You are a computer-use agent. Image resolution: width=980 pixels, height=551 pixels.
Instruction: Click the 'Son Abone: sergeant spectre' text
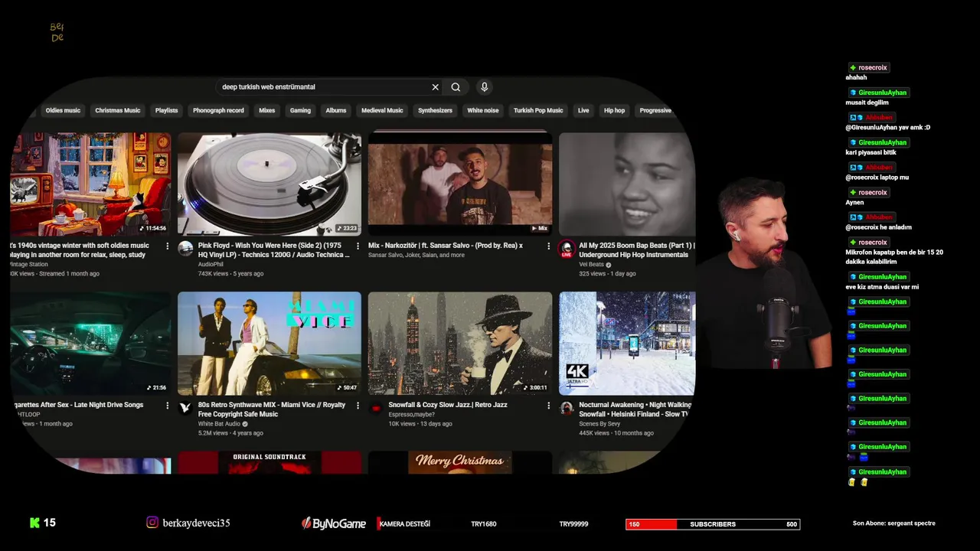[894, 523]
